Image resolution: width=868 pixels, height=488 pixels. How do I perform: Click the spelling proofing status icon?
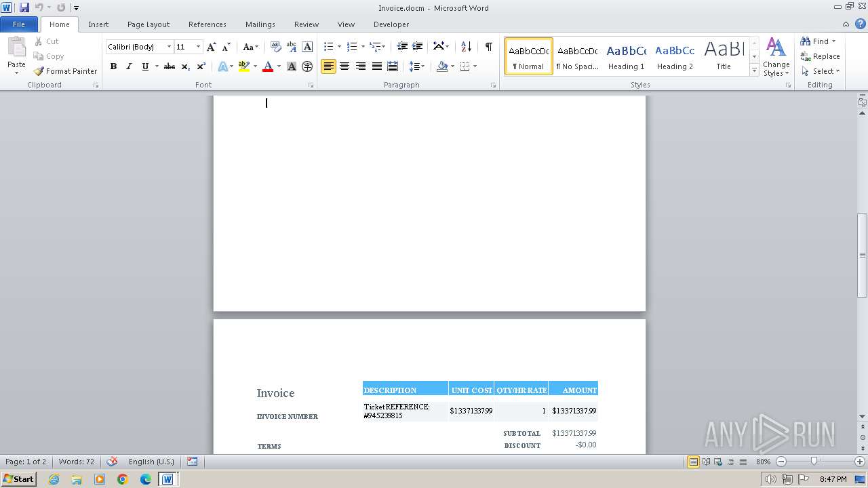pyautogui.click(x=113, y=462)
